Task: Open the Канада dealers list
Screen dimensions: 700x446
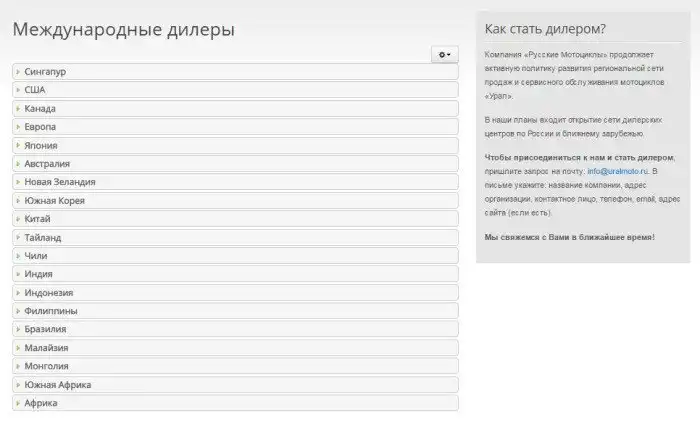Action: 40,109
